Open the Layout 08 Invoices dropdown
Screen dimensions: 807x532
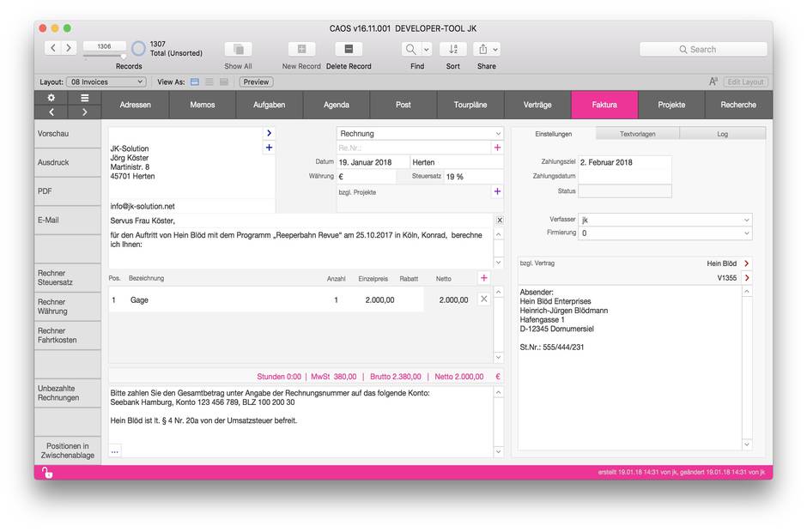point(106,82)
